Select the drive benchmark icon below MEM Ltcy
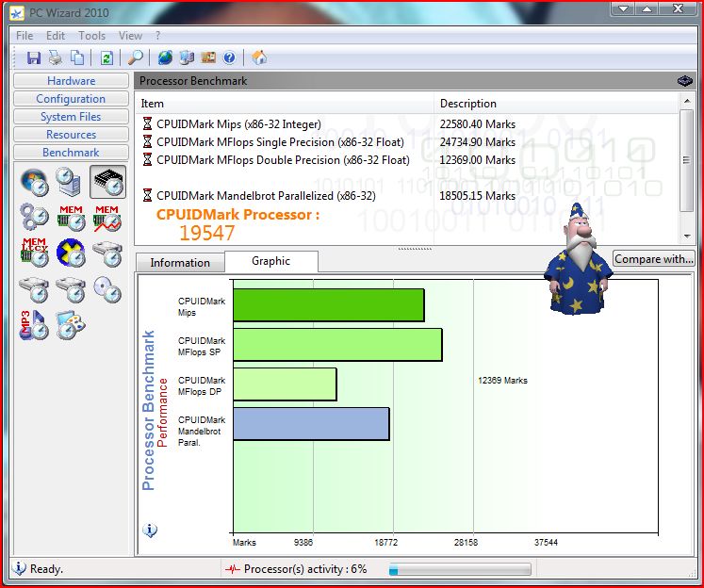The width and height of the screenshot is (704, 588). (x=34, y=289)
